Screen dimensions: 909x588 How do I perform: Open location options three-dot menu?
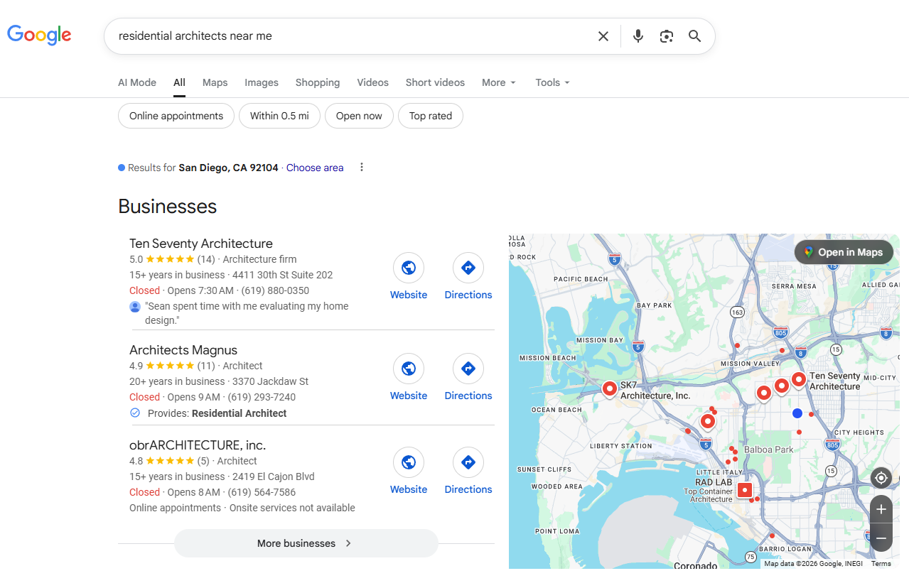(362, 168)
